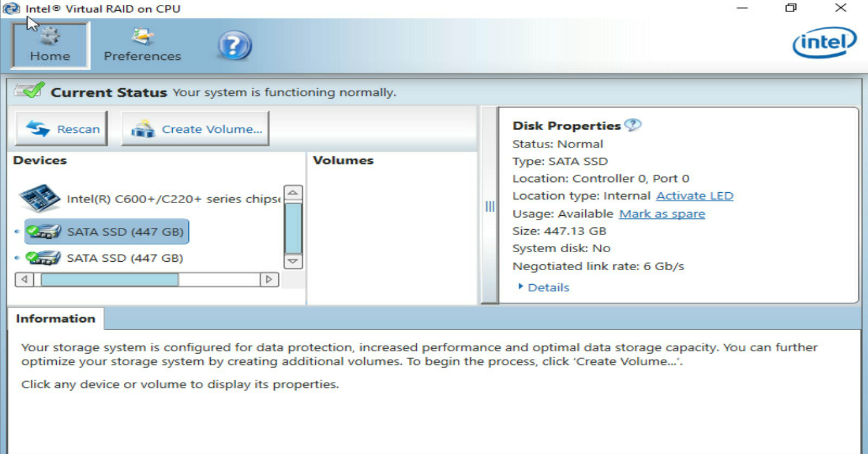Click the devices list scroll-up arrow

coord(293,193)
